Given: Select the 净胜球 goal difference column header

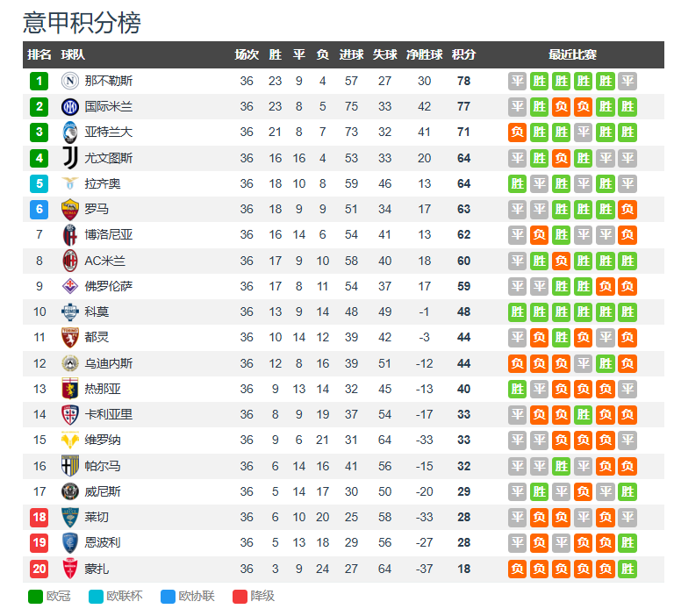Looking at the screenshot, I should [x=424, y=54].
